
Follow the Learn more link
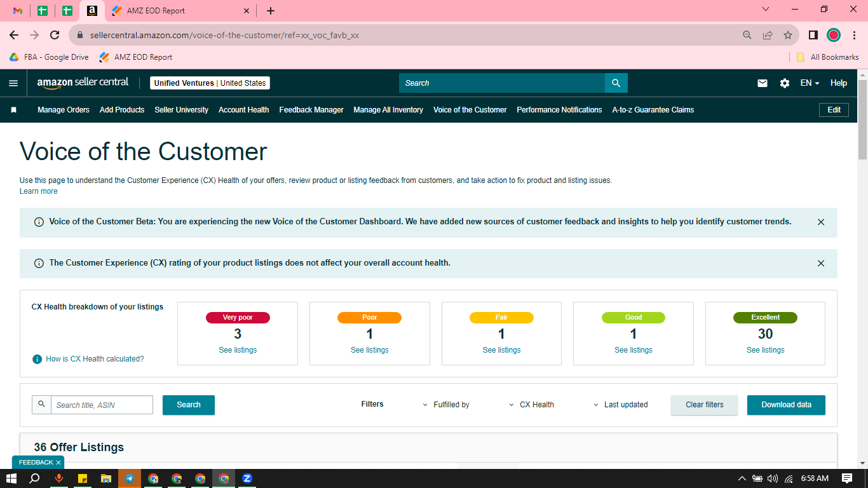(39, 191)
